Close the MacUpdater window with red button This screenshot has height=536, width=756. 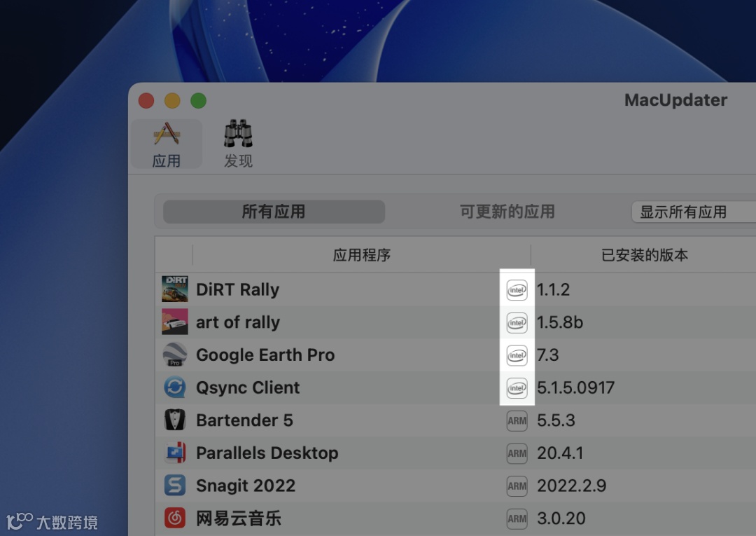coord(146,101)
